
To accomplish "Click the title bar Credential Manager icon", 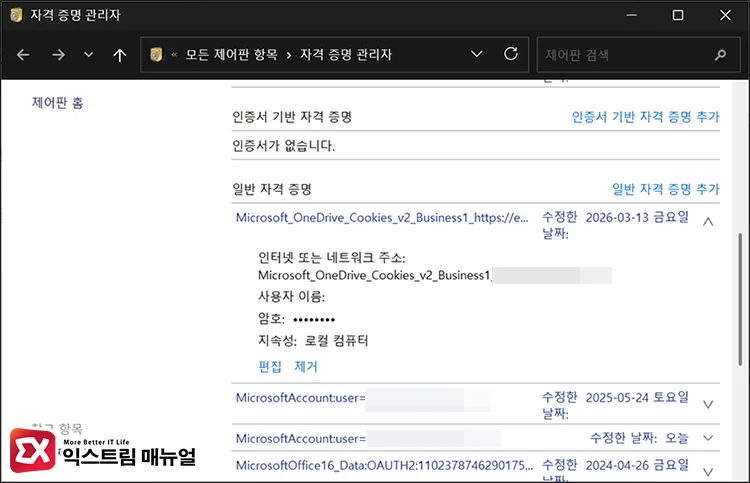I will (16, 15).
